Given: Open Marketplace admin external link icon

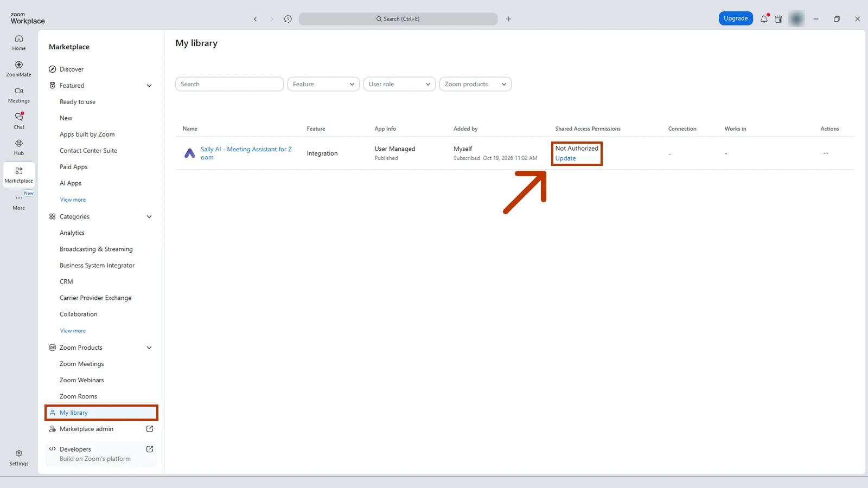Looking at the screenshot, I should pyautogui.click(x=150, y=429).
